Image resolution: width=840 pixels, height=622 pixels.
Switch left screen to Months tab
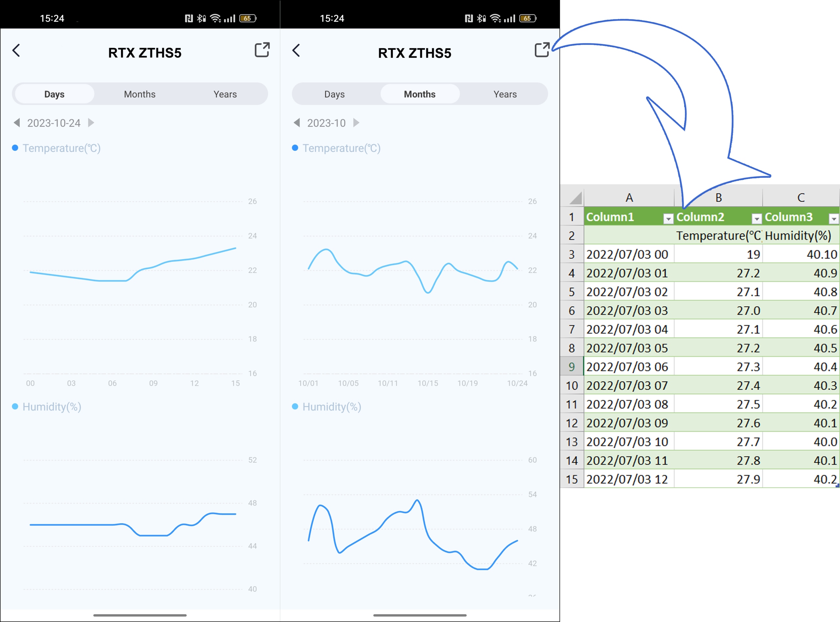140,94
